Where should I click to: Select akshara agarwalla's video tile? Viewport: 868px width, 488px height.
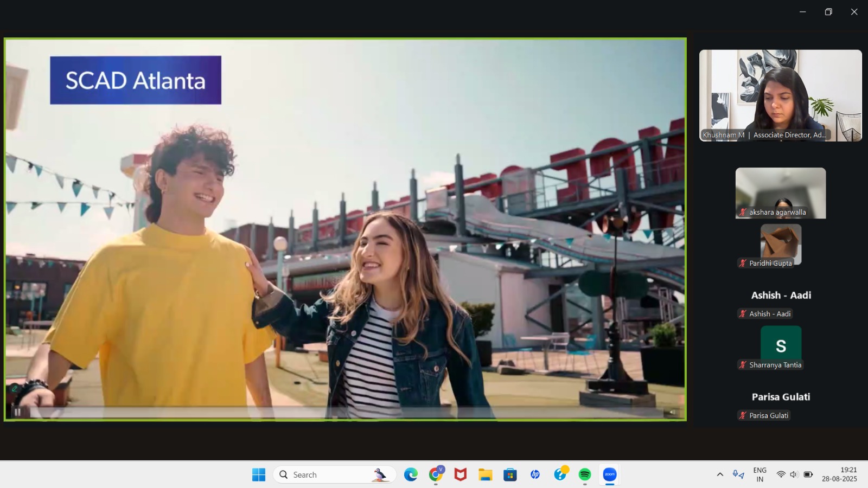click(x=780, y=192)
